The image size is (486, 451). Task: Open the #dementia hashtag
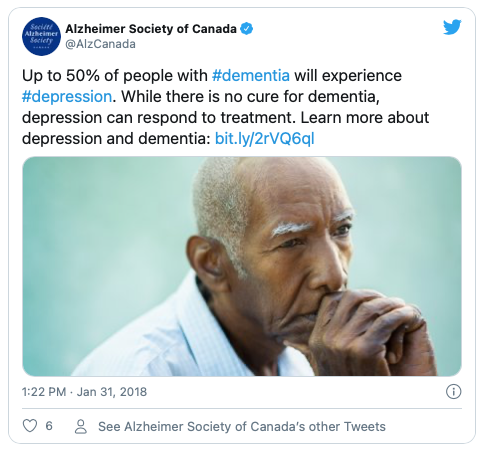[x=251, y=75]
